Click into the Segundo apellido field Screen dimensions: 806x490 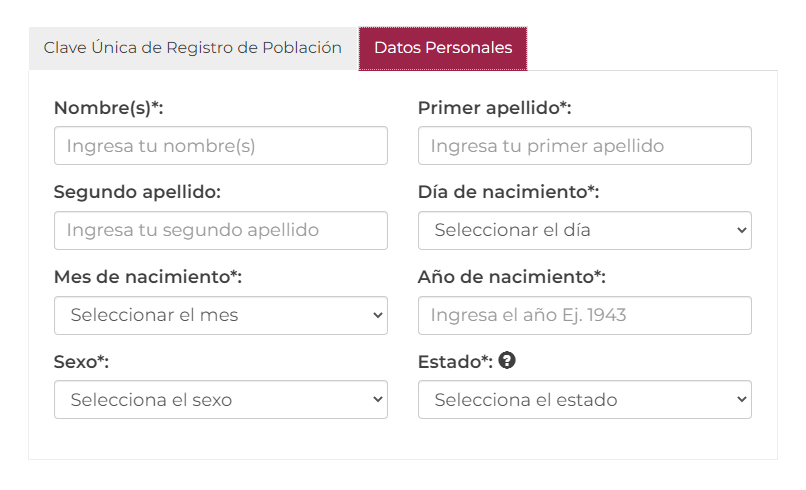coord(221,230)
